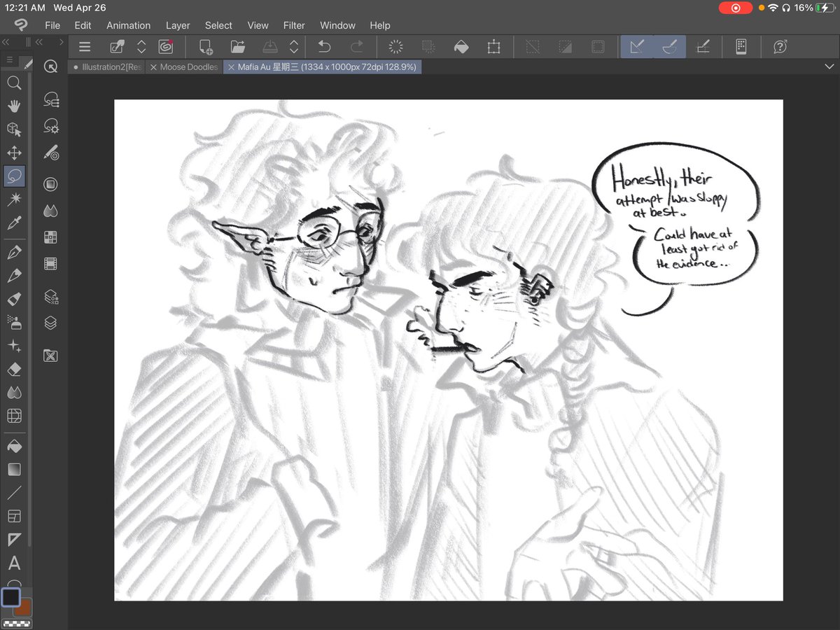This screenshot has height=630, width=840.
Task: Select the Pencil tool
Action: coord(14,275)
